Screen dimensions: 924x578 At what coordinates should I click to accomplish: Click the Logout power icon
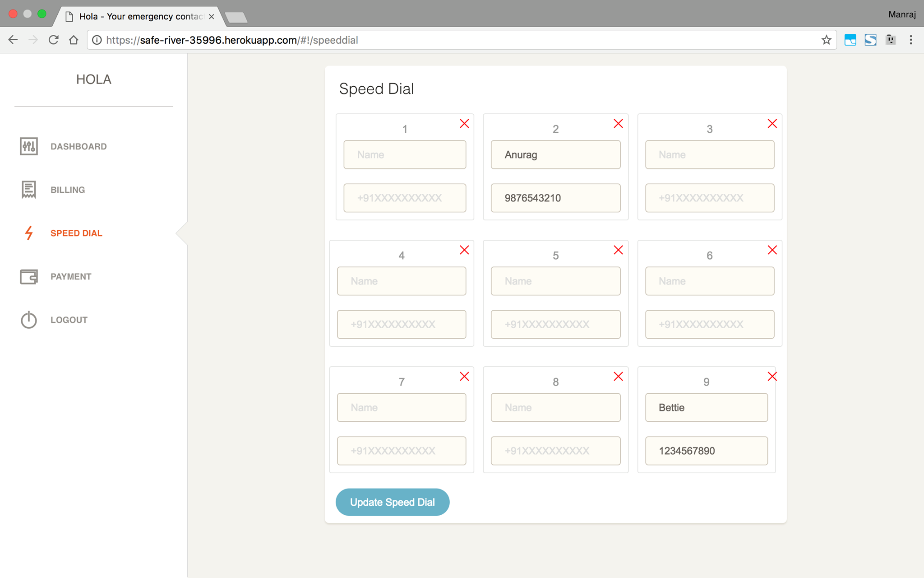[x=28, y=320]
